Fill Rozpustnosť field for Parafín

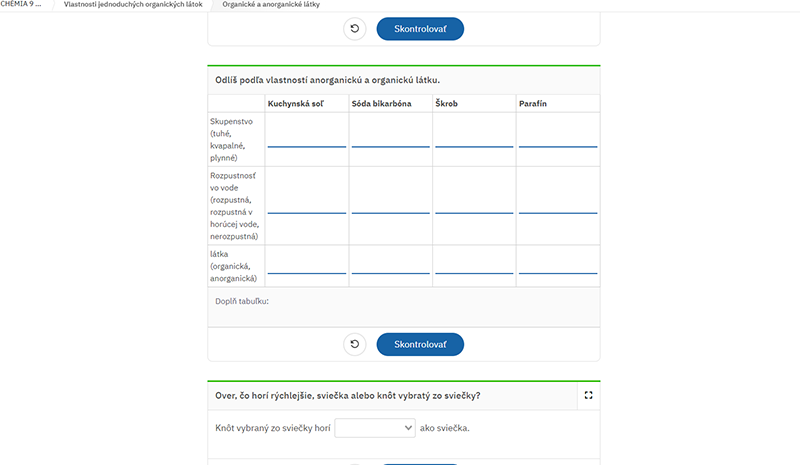tap(558, 206)
